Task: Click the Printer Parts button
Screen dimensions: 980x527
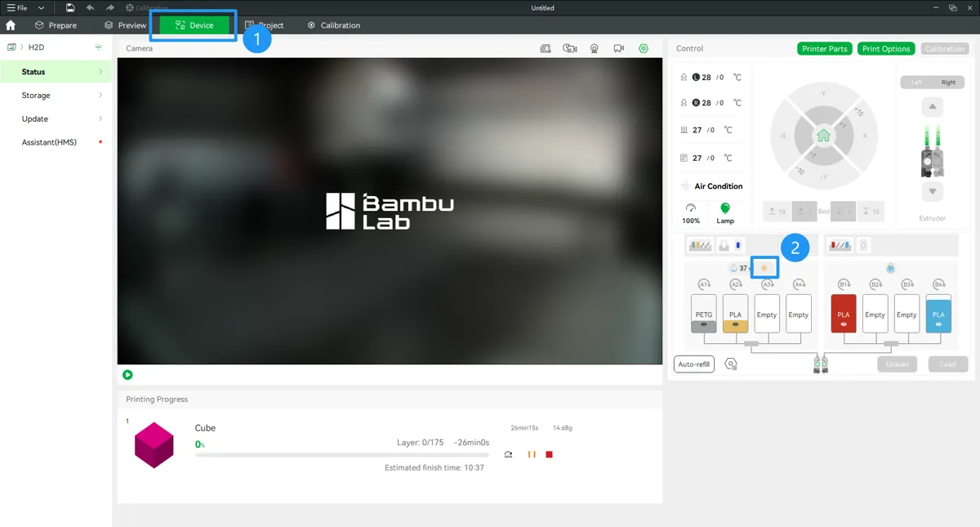Action: pyautogui.click(x=825, y=48)
